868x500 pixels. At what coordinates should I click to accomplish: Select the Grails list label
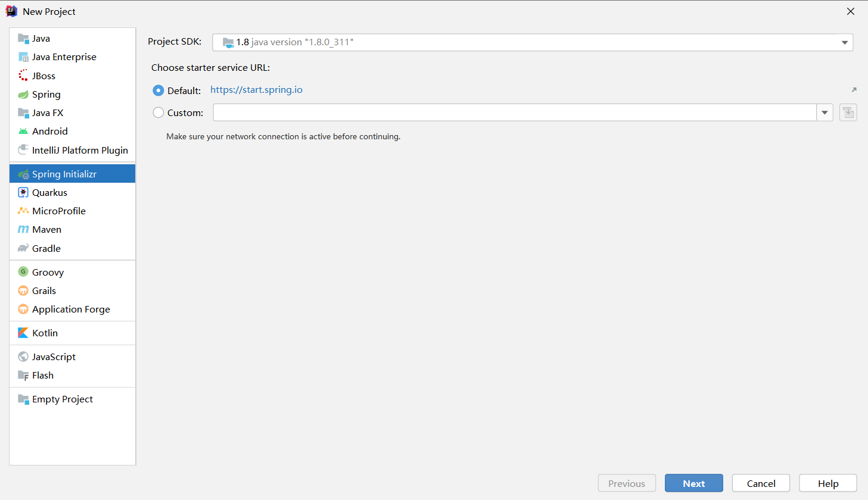tap(44, 290)
